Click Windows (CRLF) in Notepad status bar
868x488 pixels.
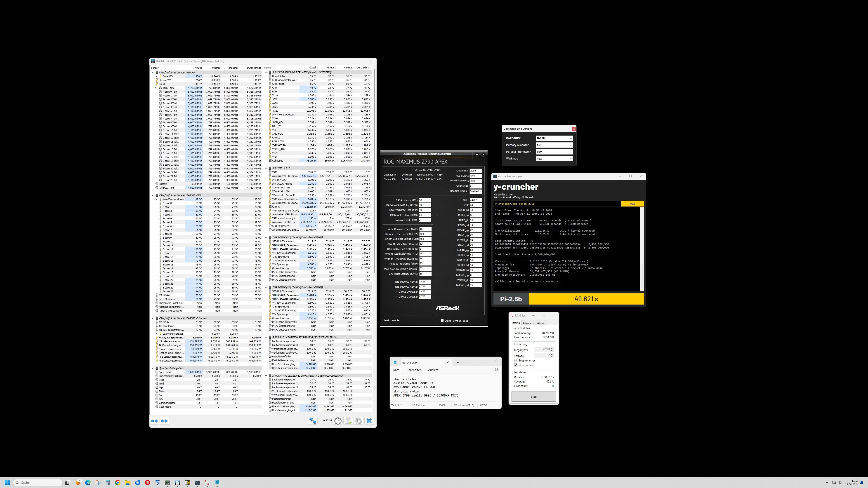pyautogui.click(x=464, y=406)
